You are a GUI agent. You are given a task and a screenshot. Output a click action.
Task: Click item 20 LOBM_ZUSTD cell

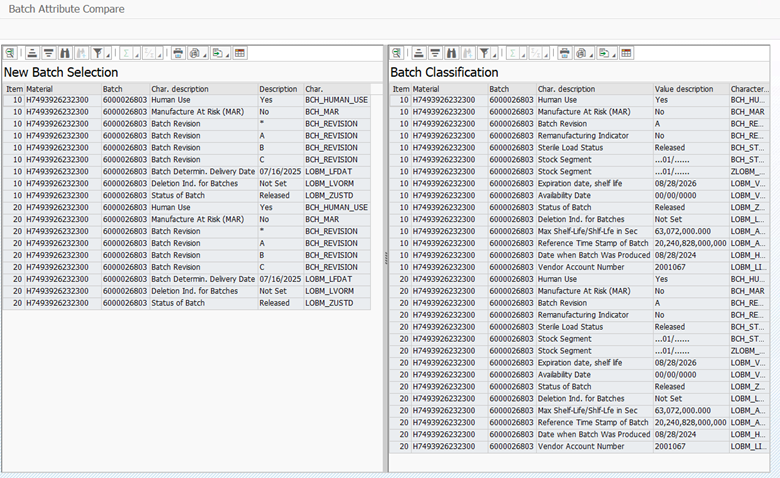337,303
